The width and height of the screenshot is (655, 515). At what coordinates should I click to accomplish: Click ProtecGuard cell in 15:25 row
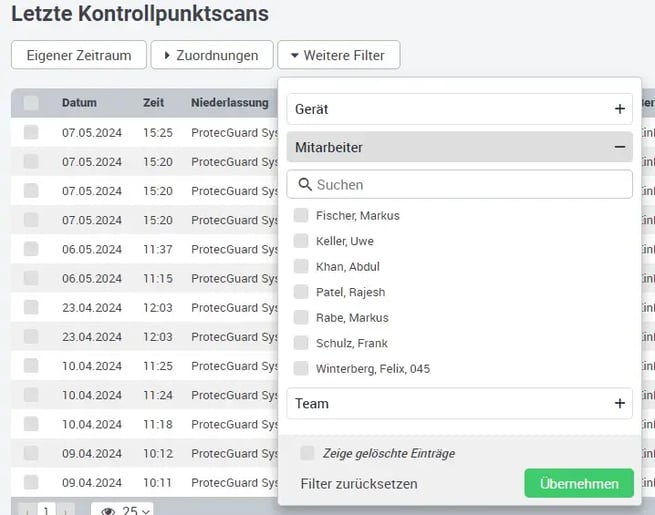coord(234,133)
